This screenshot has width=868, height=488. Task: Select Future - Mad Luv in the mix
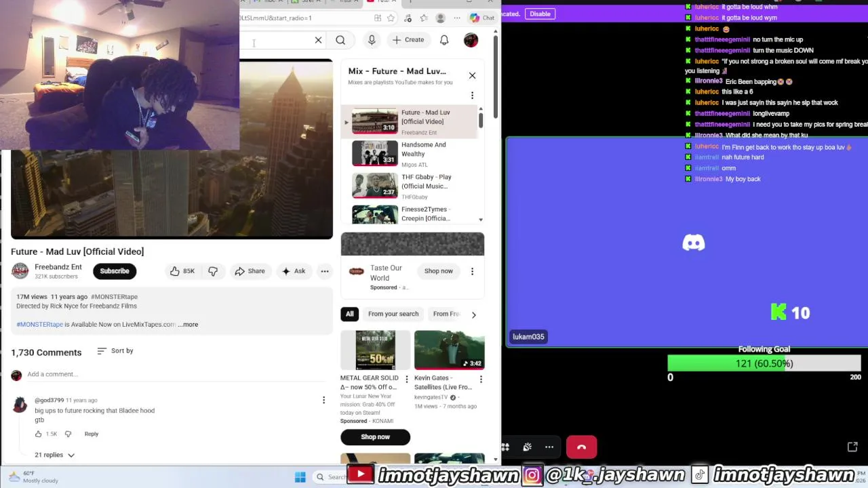(x=410, y=122)
